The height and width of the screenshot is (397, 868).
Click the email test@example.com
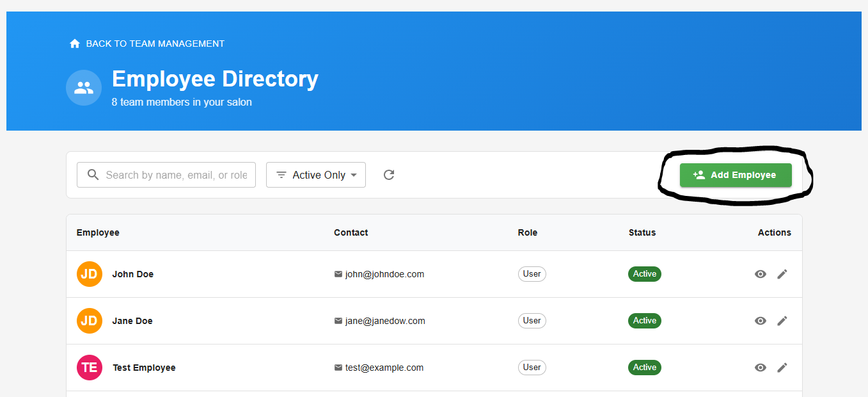pyautogui.click(x=384, y=368)
